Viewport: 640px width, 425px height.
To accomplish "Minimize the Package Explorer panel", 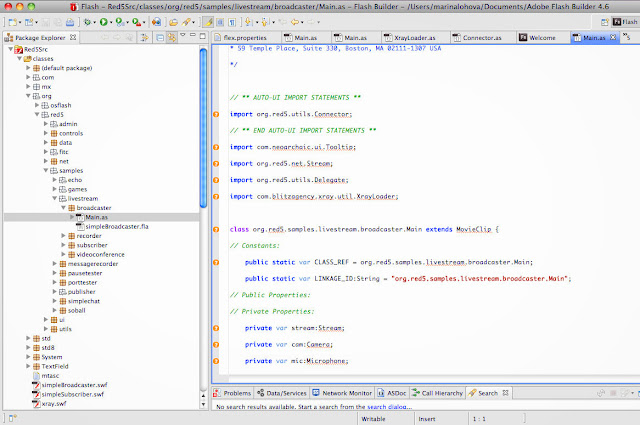I will click(x=193, y=35).
